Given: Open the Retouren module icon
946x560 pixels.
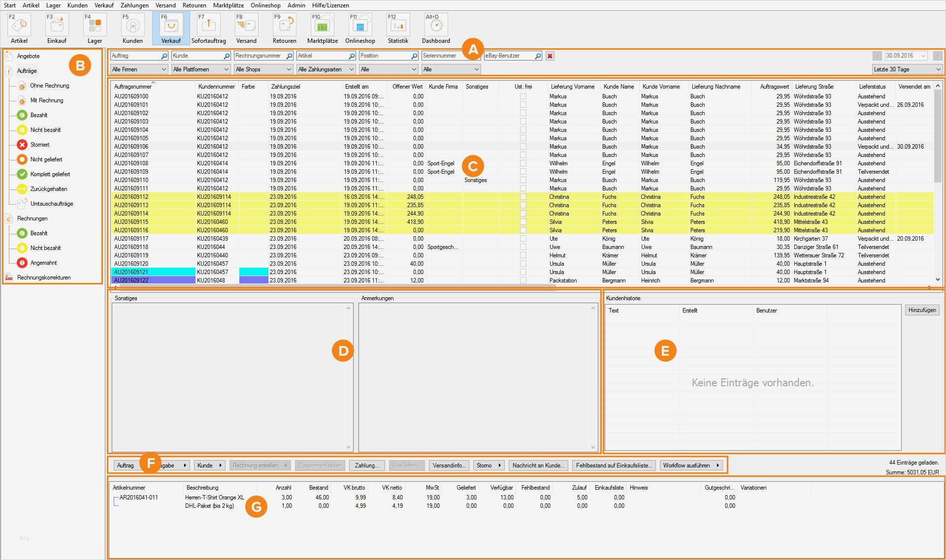Looking at the screenshot, I should coord(284,27).
